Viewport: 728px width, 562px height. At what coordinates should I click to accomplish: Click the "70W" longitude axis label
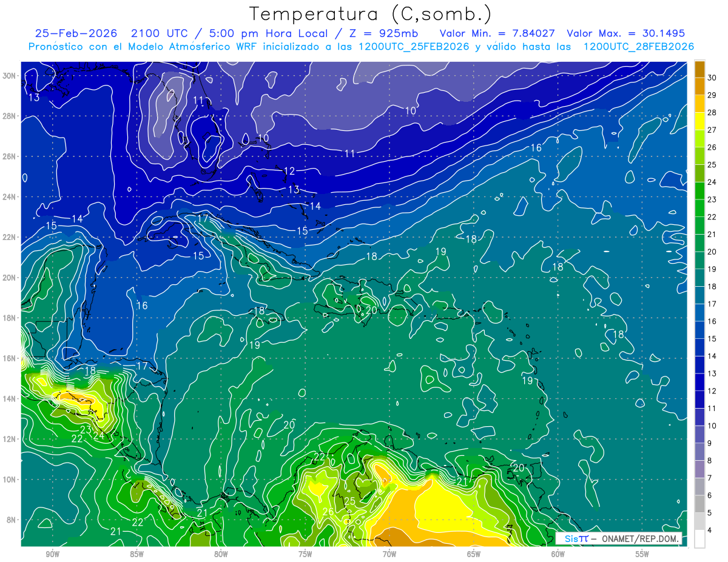pyautogui.click(x=389, y=554)
